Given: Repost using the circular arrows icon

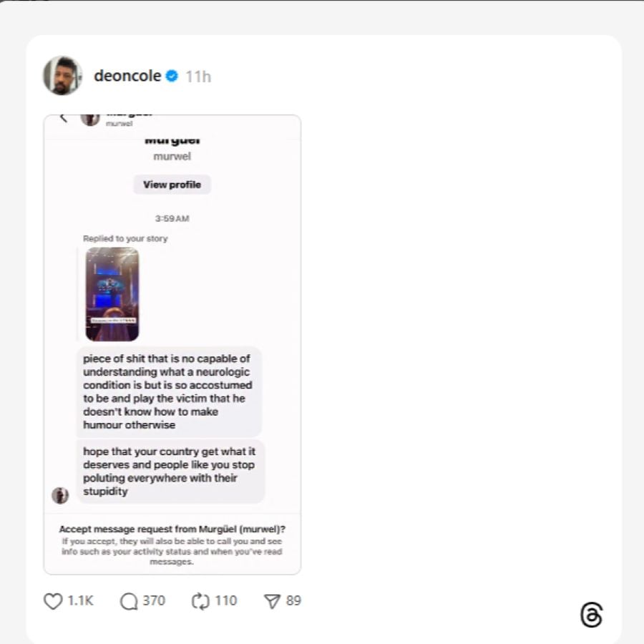Looking at the screenshot, I should tap(201, 601).
